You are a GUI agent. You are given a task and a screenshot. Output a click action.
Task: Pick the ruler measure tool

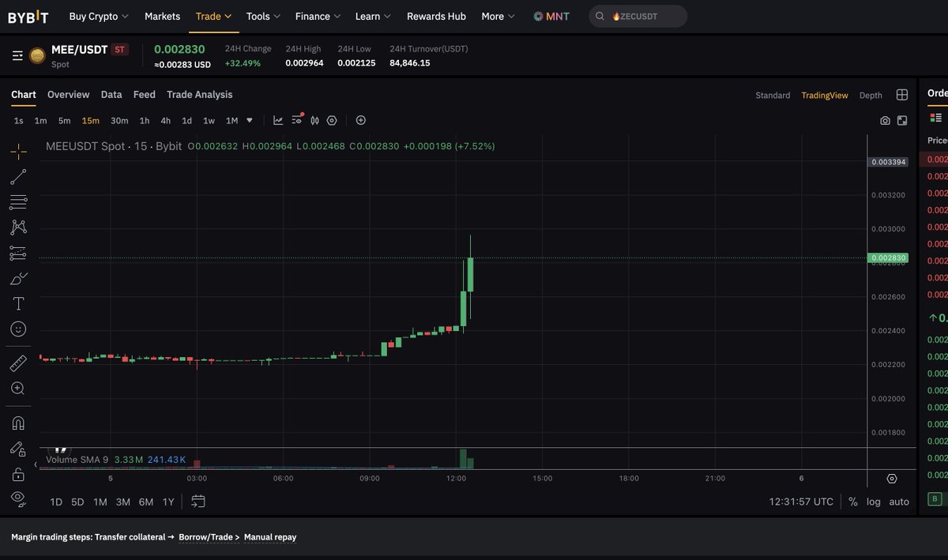[x=18, y=363]
